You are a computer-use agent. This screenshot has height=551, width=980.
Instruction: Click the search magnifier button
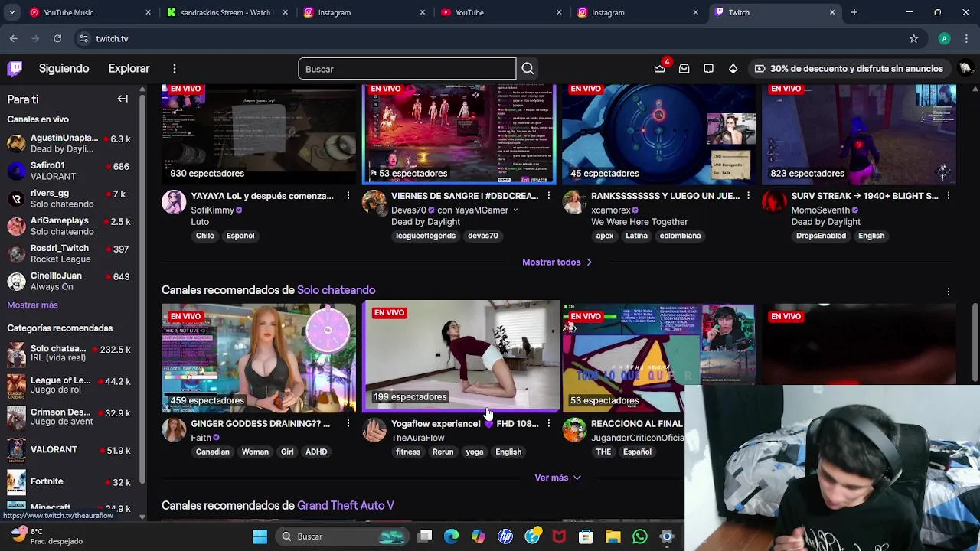[528, 69]
